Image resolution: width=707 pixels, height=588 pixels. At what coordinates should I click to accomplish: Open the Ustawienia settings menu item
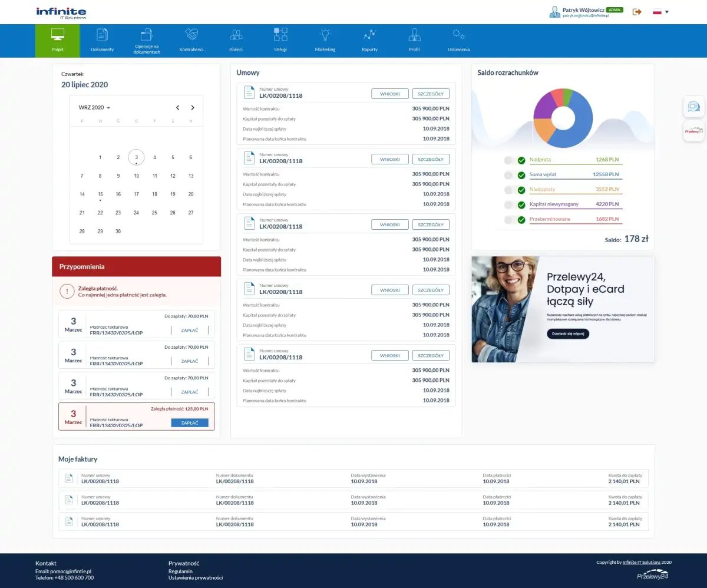[459, 41]
